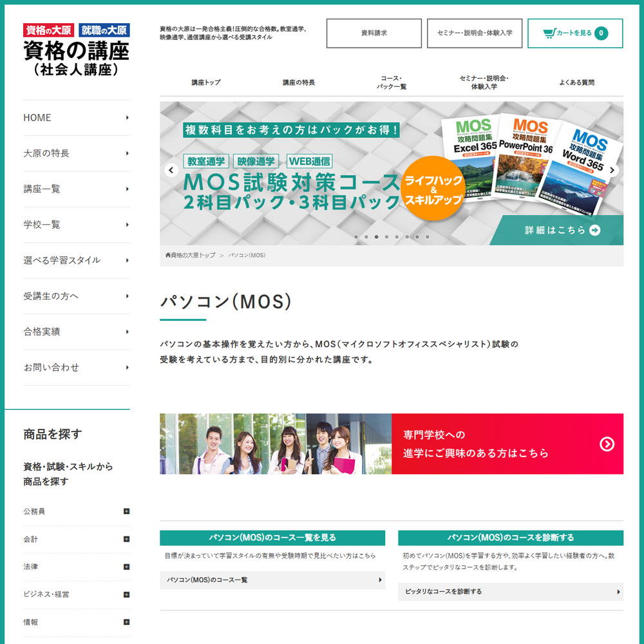The height and width of the screenshot is (644, 644).
Task: Open the 講座トップ navigation tab
Action: (x=206, y=82)
